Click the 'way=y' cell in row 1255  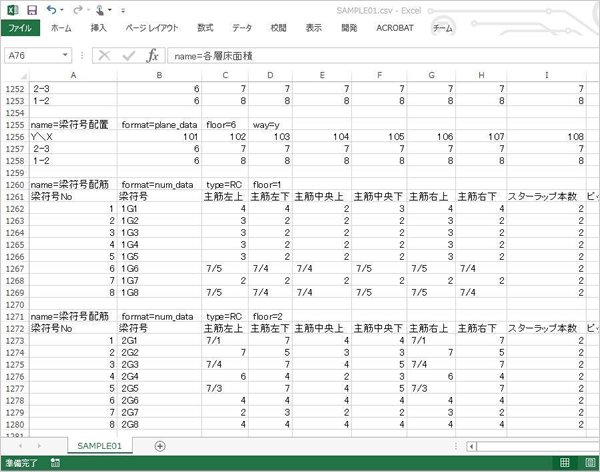pyautogui.click(x=271, y=125)
